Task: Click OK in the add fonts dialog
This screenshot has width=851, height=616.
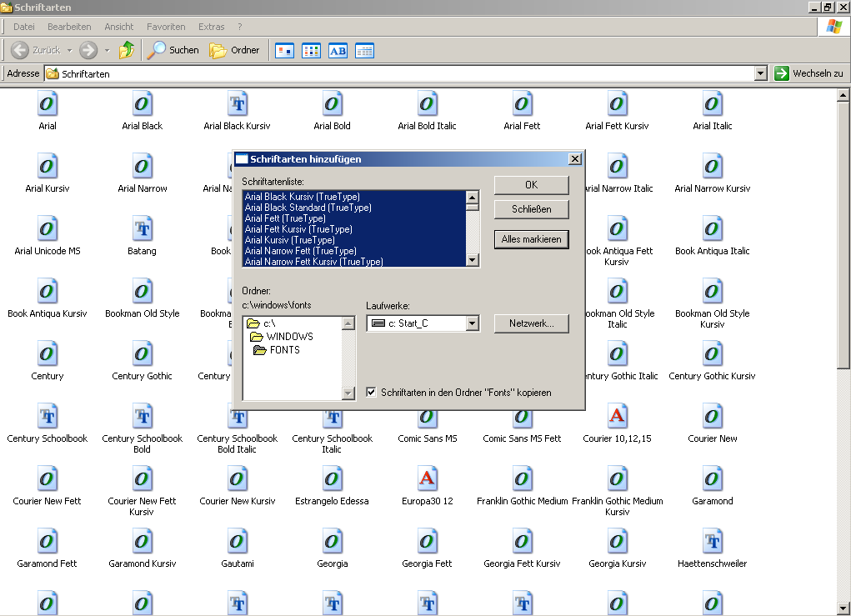Action: pyautogui.click(x=531, y=185)
